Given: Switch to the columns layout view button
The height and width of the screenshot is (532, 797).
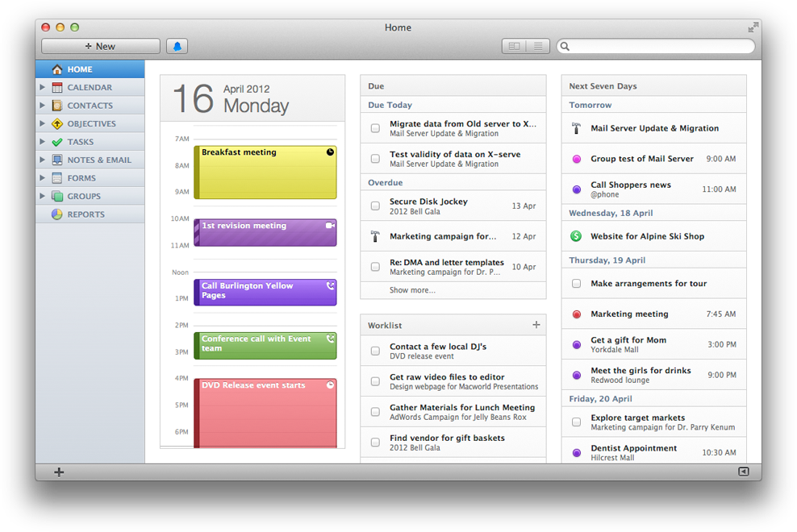Looking at the screenshot, I should 514,46.
